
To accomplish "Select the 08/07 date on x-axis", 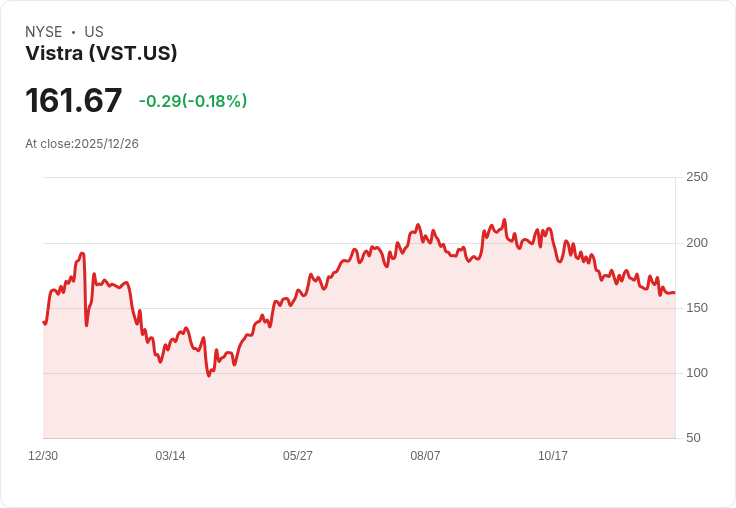I will click(425, 456).
